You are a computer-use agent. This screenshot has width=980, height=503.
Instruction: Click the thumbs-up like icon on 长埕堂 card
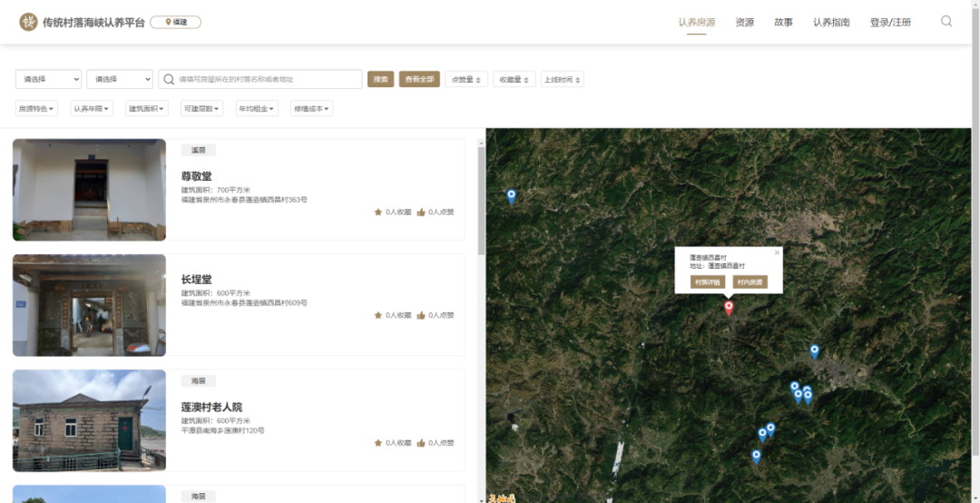point(421,315)
